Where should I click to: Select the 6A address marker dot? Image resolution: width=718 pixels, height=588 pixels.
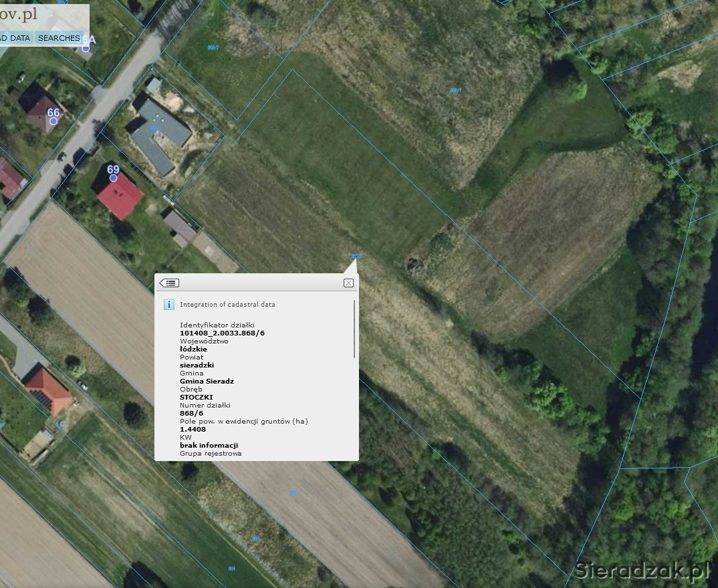tap(86, 48)
